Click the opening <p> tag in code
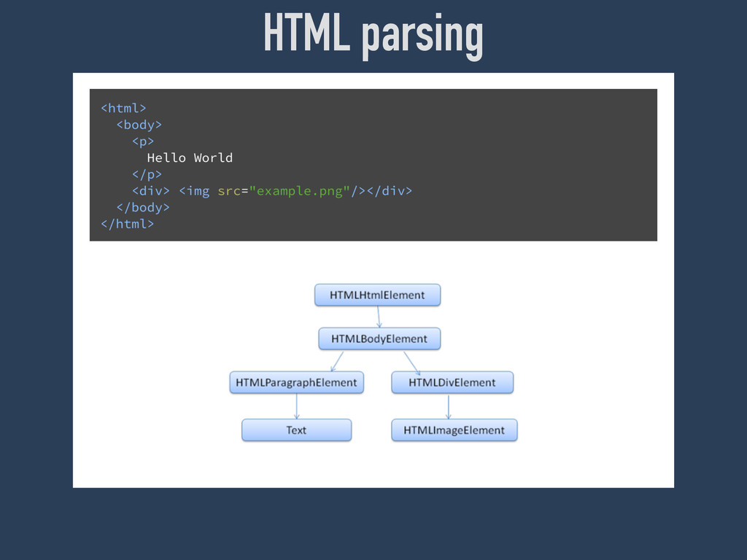747x560 pixels. pos(143,141)
